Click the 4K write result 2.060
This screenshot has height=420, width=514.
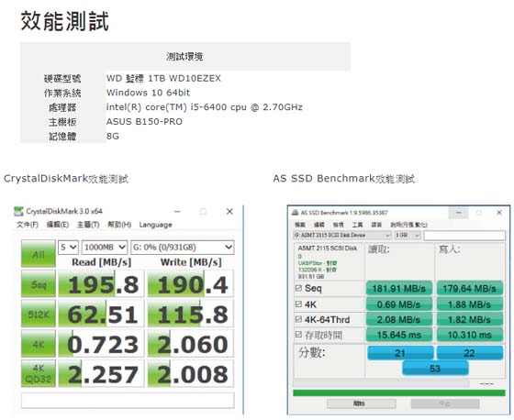coord(191,344)
